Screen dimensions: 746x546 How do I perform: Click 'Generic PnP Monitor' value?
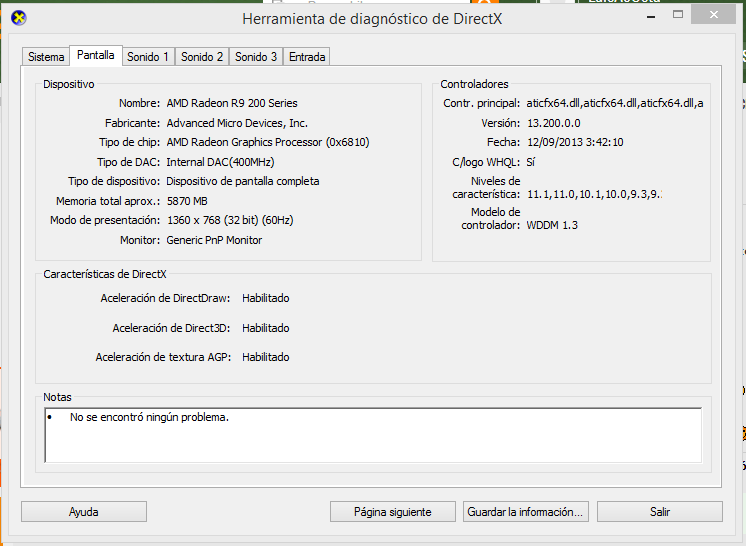tap(214, 240)
